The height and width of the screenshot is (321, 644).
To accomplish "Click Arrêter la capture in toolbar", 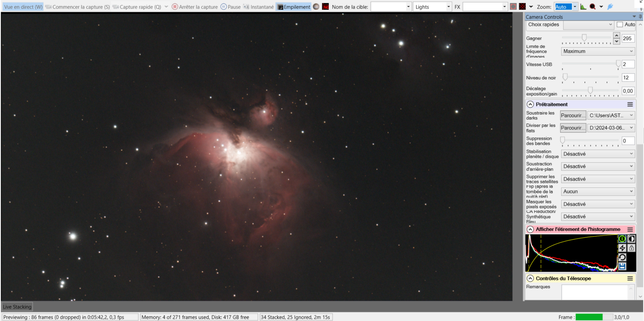I will pos(195,7).
